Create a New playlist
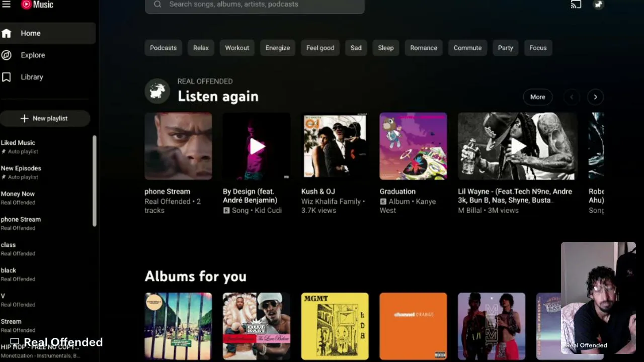 tap(45, 118)
